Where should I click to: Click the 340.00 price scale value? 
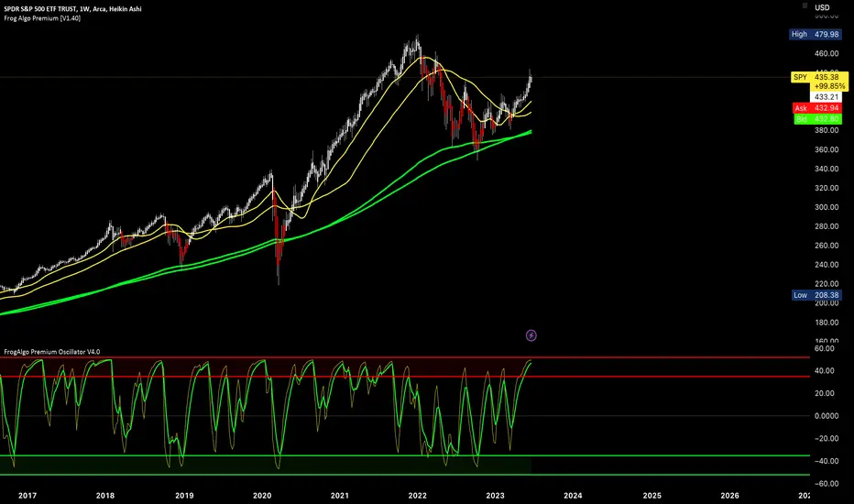pyautogui.click(x=827, y=169)
